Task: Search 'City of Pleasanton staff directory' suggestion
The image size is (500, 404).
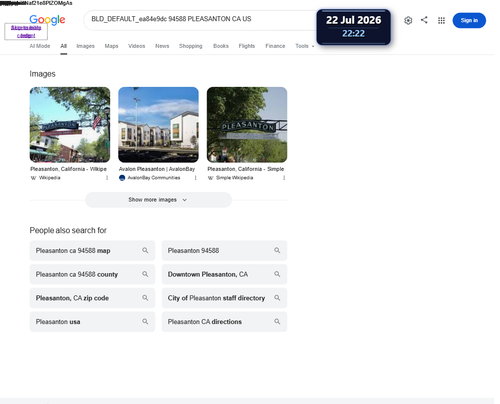Action: pyautogui.click(x=224, y=298)
